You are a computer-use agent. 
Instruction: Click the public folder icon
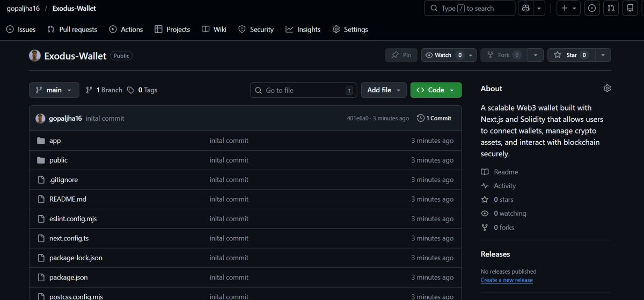coord(41,160)
